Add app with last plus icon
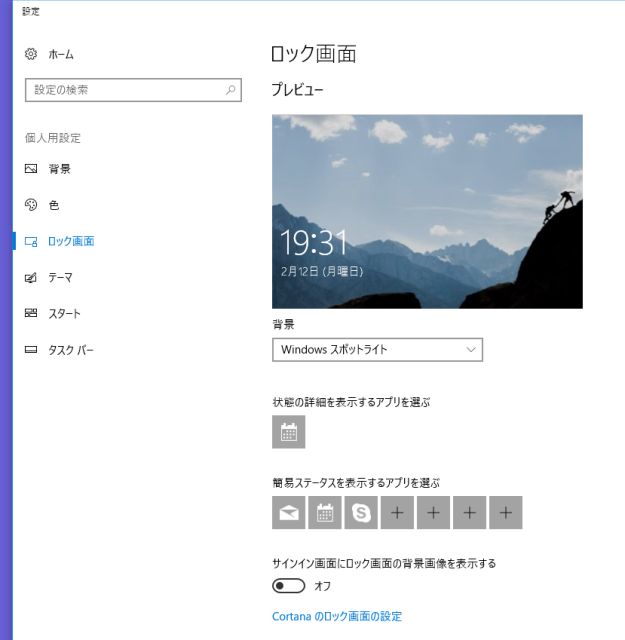 click(505, 513)
